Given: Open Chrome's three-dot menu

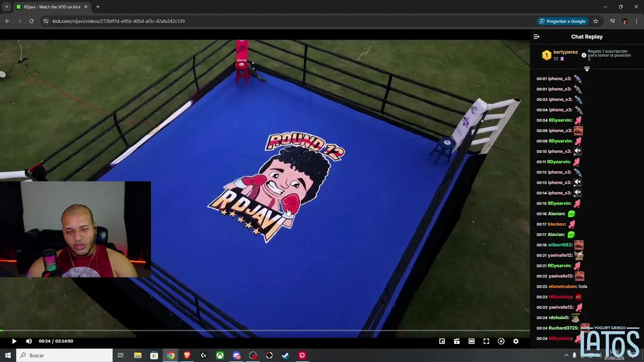Looking at the screenshot, I should pos(637,21).
